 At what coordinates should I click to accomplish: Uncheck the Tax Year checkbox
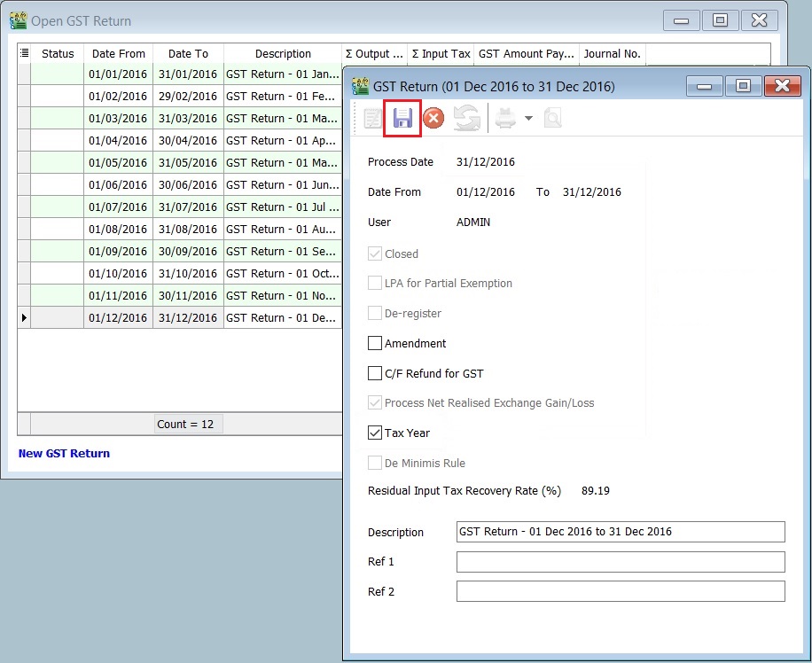[x=375, y=433]
